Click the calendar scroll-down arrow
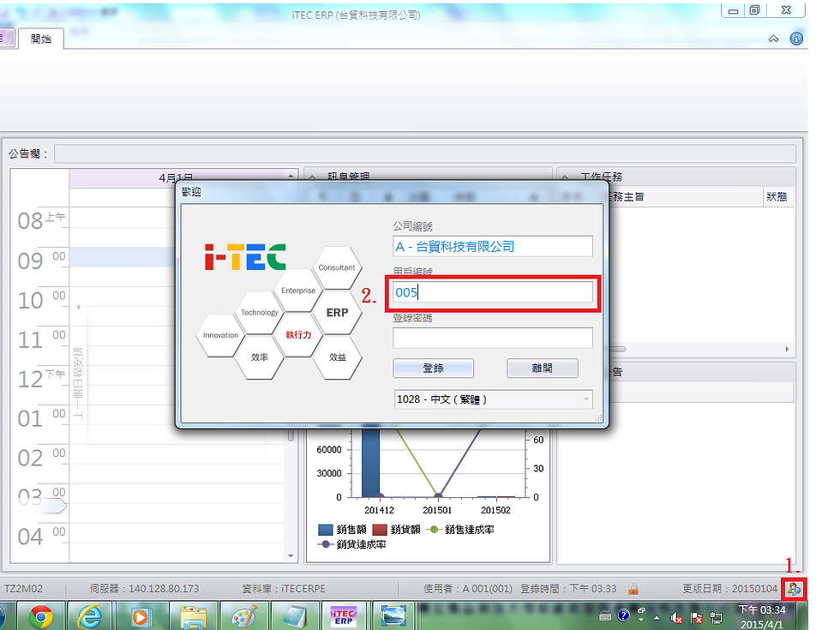Image resolution: width=840 pixels, height=630 pixels. point(291,556)
